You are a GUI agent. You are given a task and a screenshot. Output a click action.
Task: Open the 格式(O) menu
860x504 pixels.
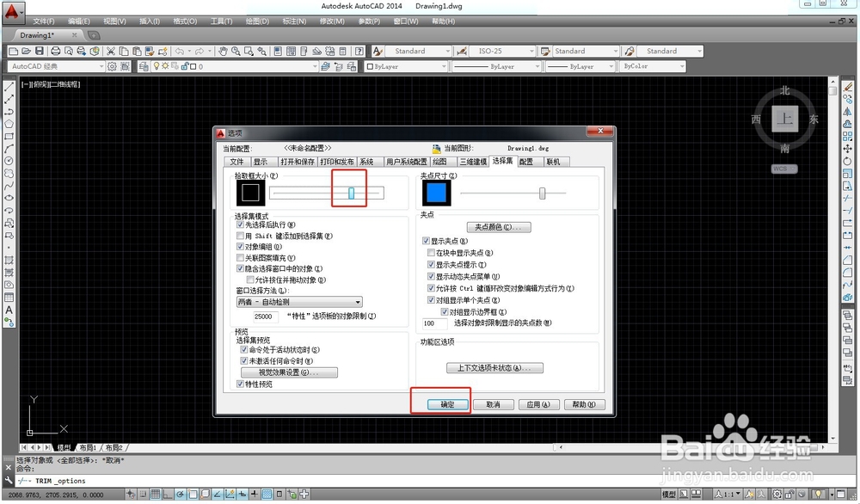(x=185, y=22)
